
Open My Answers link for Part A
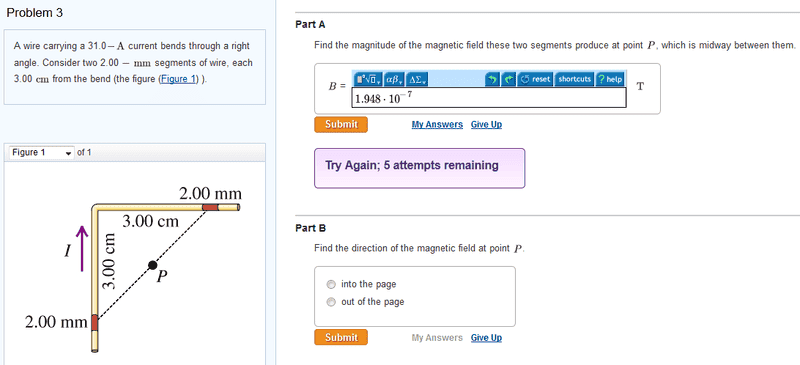437,125
